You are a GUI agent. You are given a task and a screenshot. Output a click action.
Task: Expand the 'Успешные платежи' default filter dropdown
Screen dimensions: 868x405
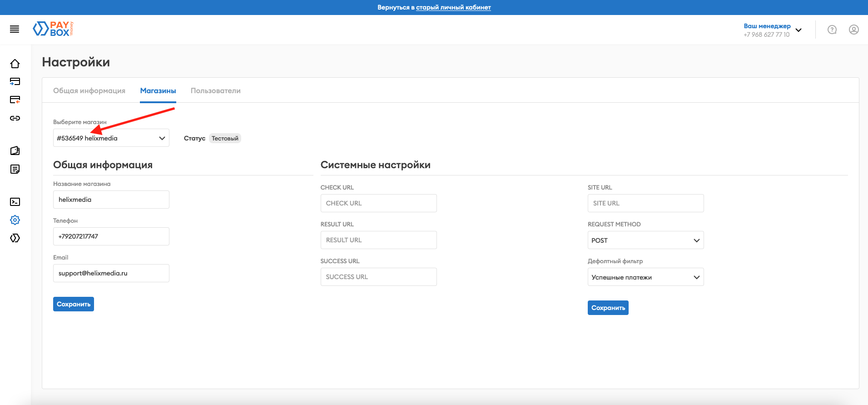coord(645,277)
